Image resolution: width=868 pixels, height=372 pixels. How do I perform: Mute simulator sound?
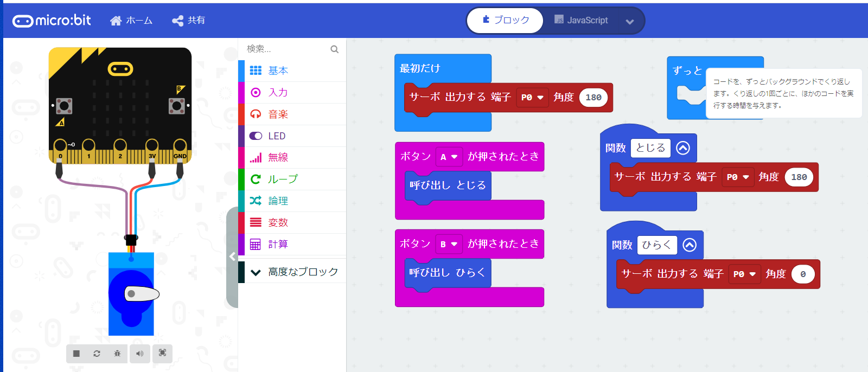[140, 354]
